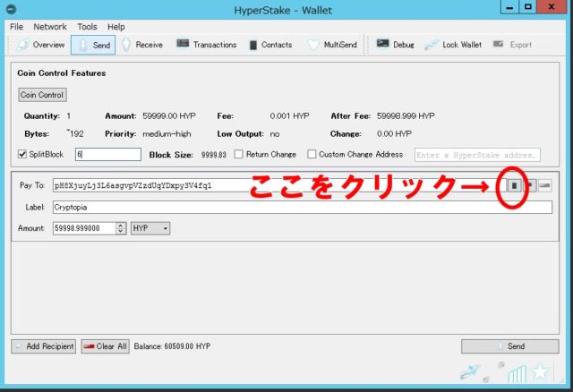
Task: Click the Balance 60509.00 HYP text
Action: point(172,346)
